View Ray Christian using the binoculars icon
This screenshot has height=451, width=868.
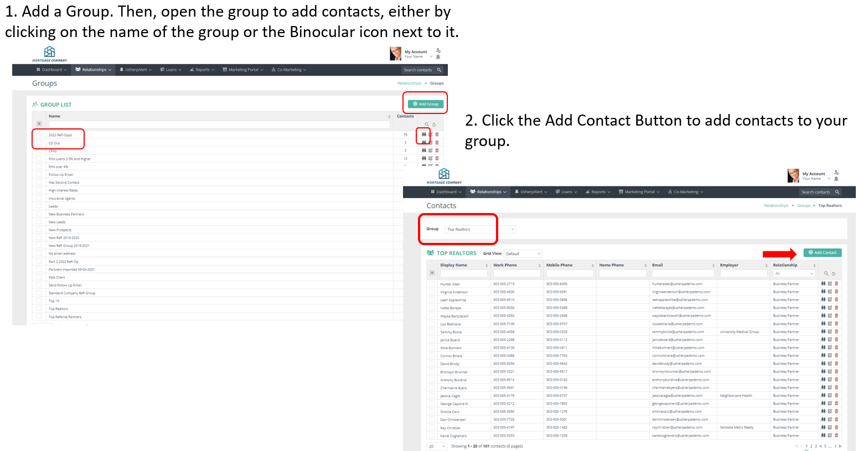click(823, 428)
